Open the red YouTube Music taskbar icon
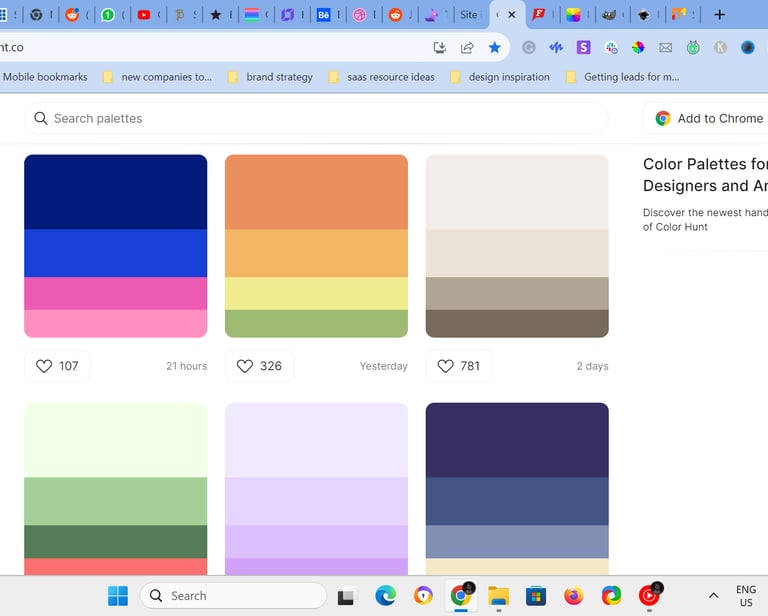Image resolution: width=768 pixels, height=616 pixels. pyautogui.click(x=649, y=596)
